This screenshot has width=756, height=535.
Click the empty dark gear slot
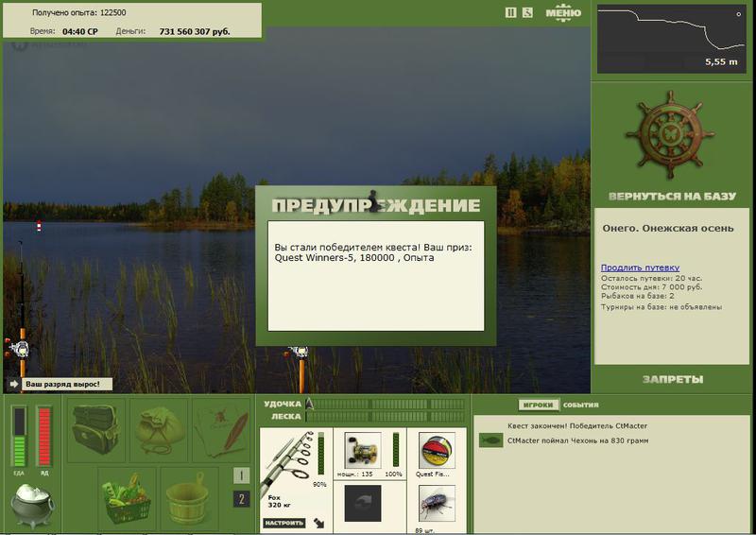tap(363, 504)
